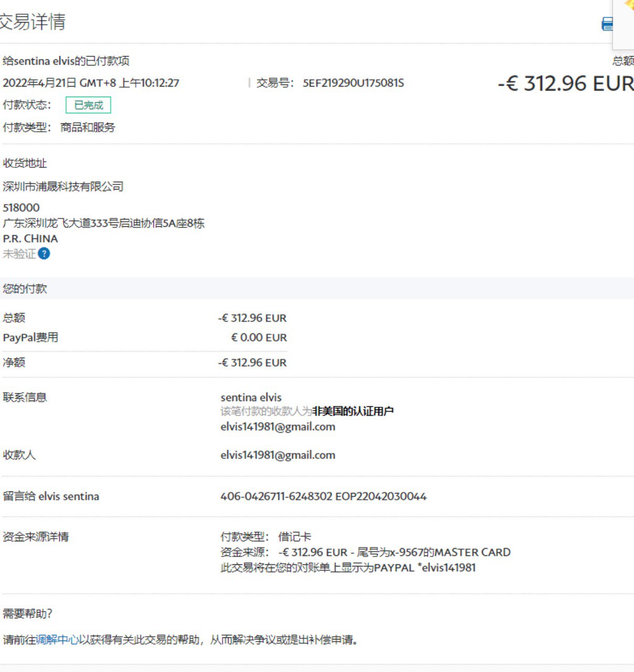
Task: Click the bold 非美国的认证用户 text
Action: point(352,411)
